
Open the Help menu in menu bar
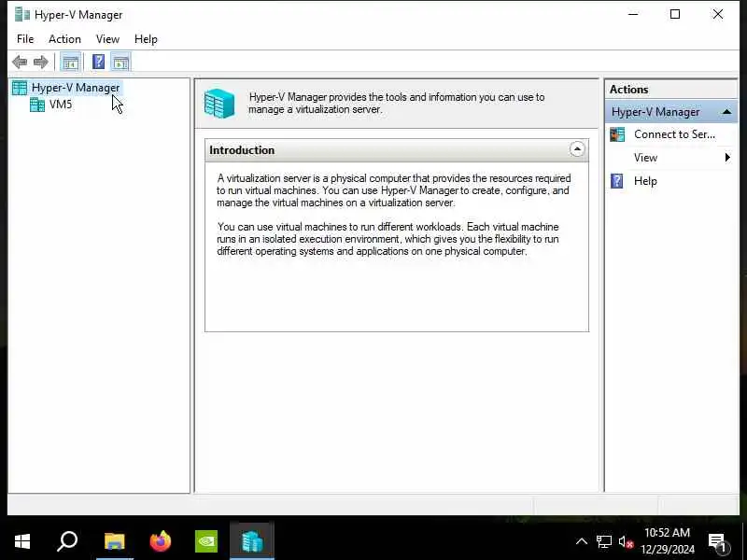coord(146,39)
